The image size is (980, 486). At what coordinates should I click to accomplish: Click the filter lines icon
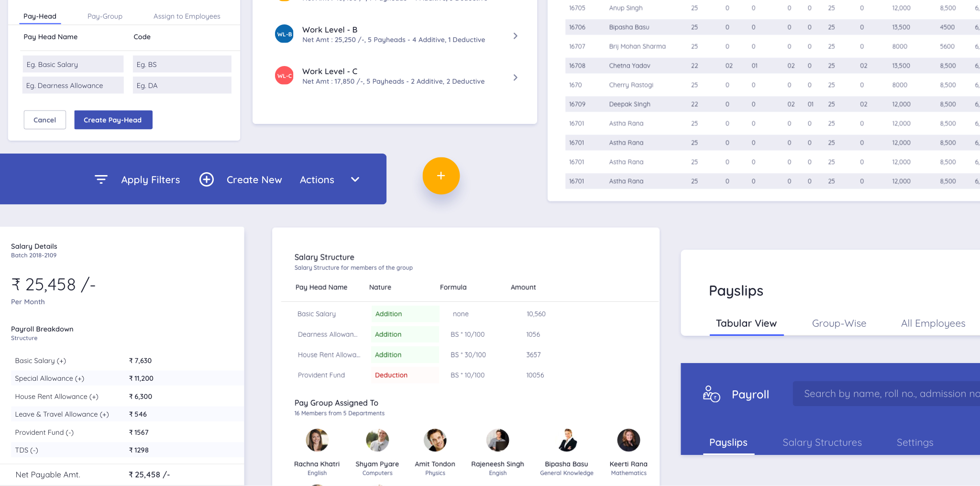coord(101,179)
